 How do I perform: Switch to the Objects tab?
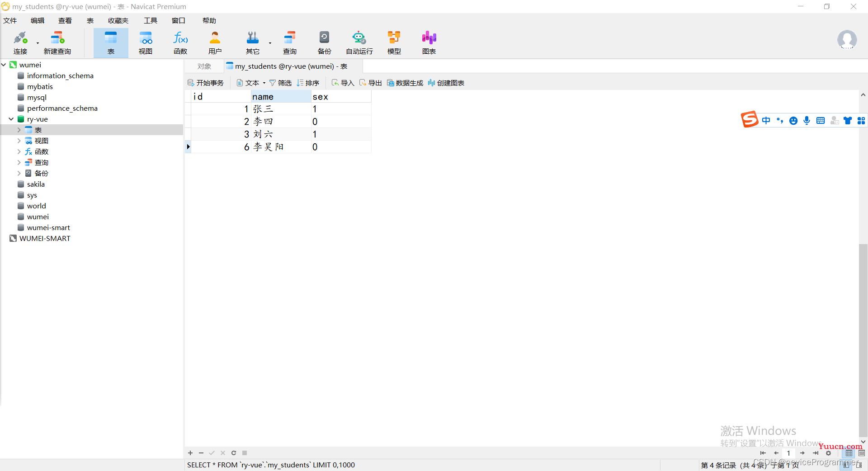[204, 66]
